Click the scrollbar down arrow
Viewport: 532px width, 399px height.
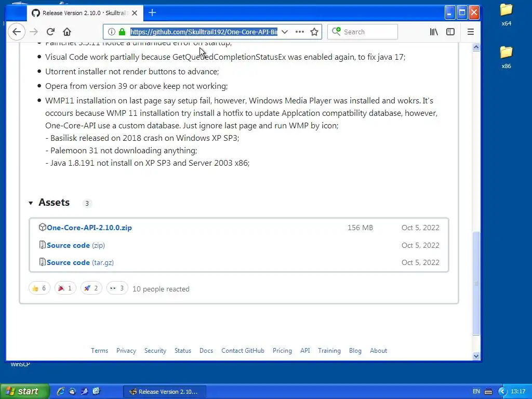(x=476, y=356)
